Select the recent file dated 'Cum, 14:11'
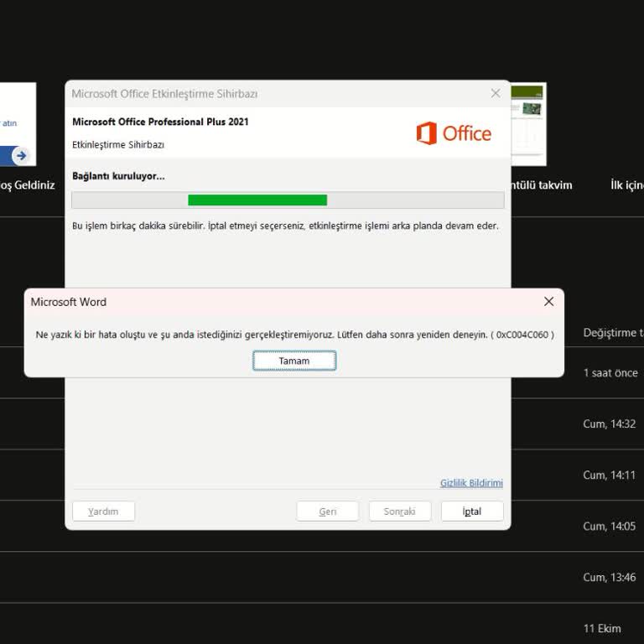 609,475
